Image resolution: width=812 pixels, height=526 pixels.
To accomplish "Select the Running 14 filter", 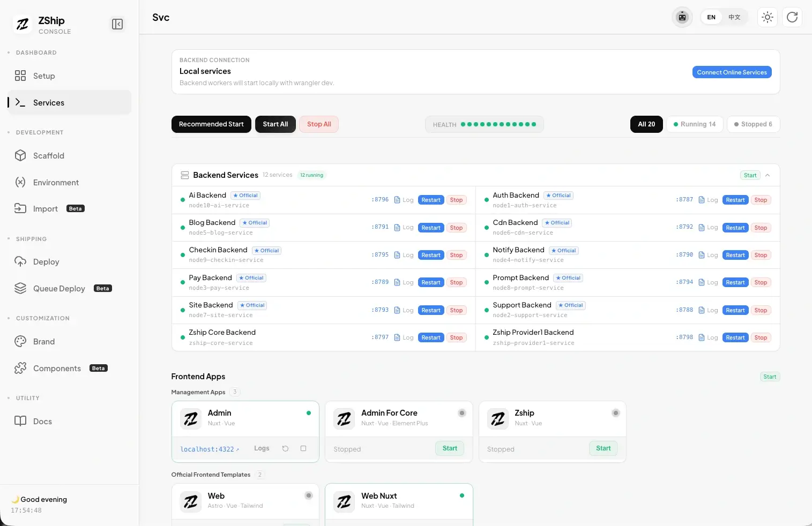I will click(x=695, y=124).
